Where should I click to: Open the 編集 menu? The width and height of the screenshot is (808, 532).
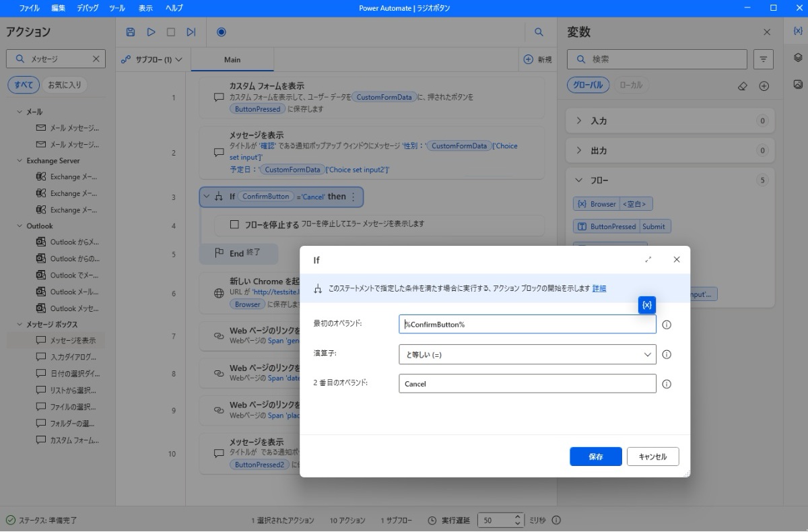[x=59, y=8]
